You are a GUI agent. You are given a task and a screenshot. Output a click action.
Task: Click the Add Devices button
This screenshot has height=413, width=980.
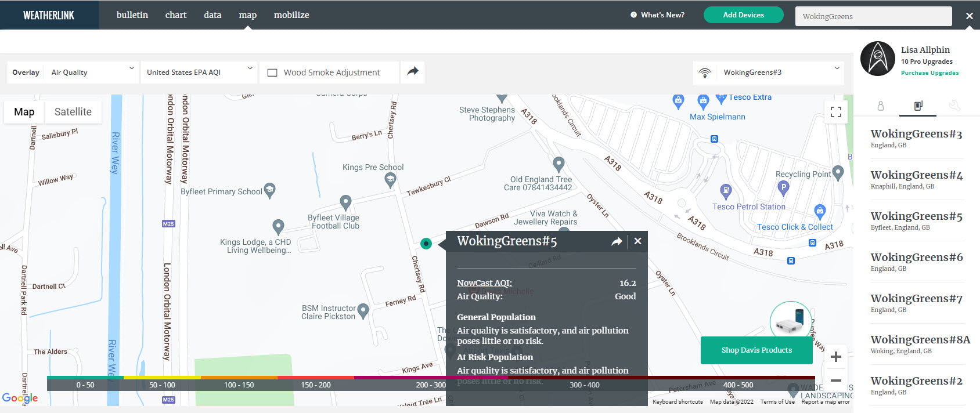click(743, 15)
